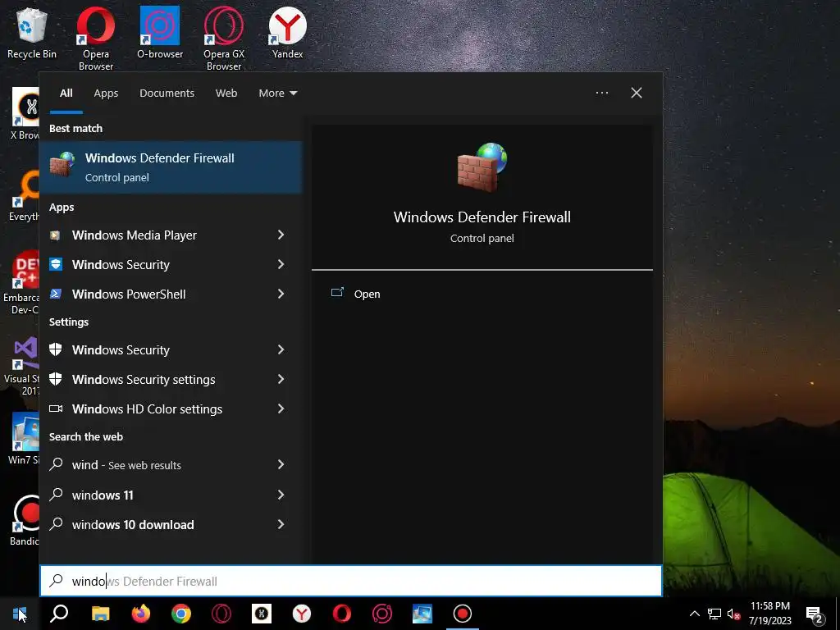Open the Win7 Simu desktop shortcut
This screenshot has height=630, width=840.
(x=24, y=438)
